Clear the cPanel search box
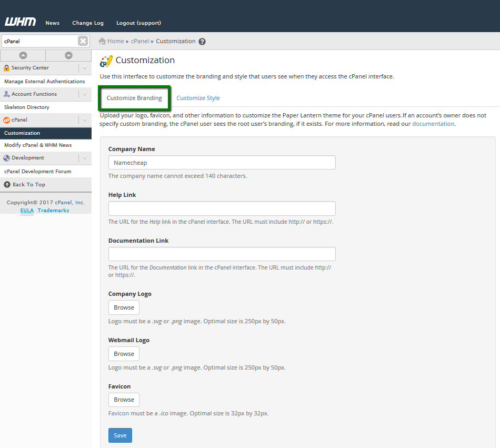 pos(83,41)
